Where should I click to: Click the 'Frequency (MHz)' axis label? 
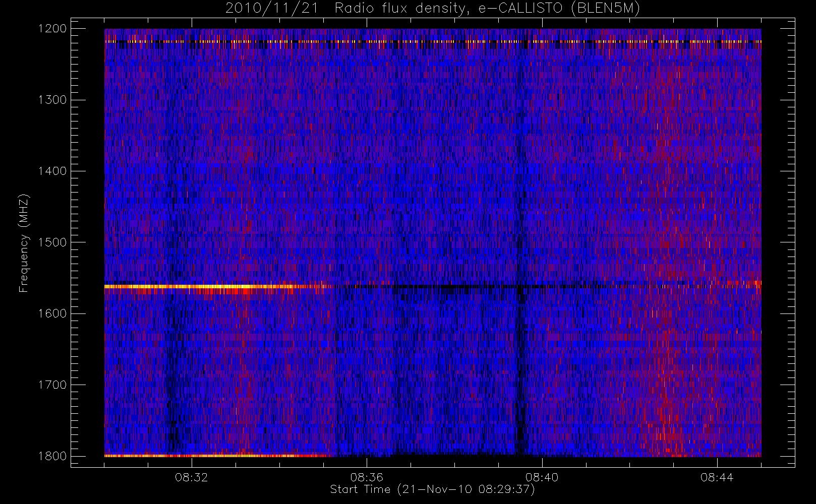pos(24,243)
